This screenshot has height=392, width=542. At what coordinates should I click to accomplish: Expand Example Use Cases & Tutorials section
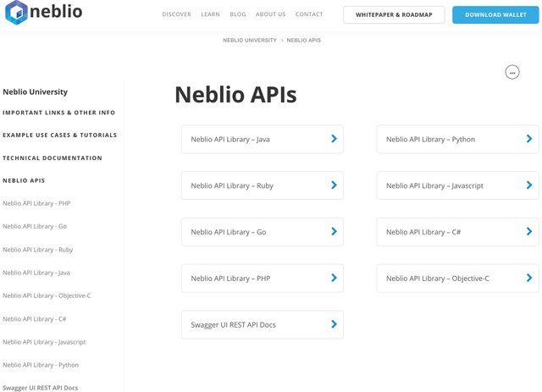click(60, 135)
